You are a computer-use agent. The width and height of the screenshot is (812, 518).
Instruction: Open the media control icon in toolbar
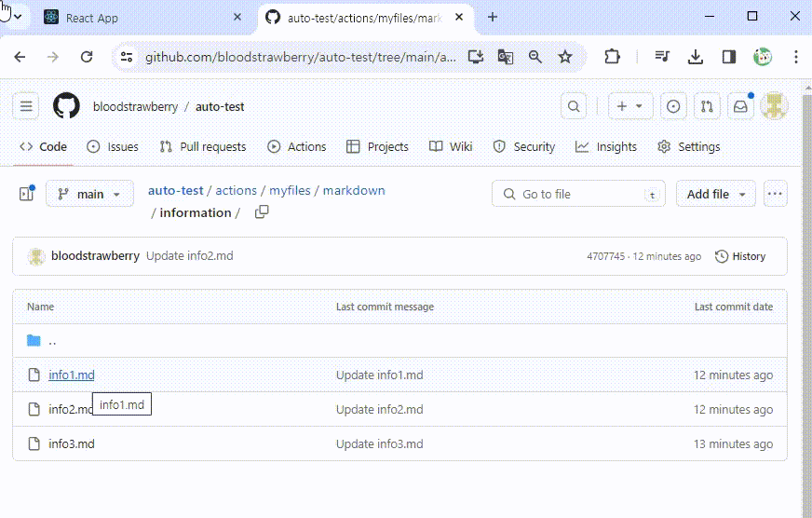[662, 57]
